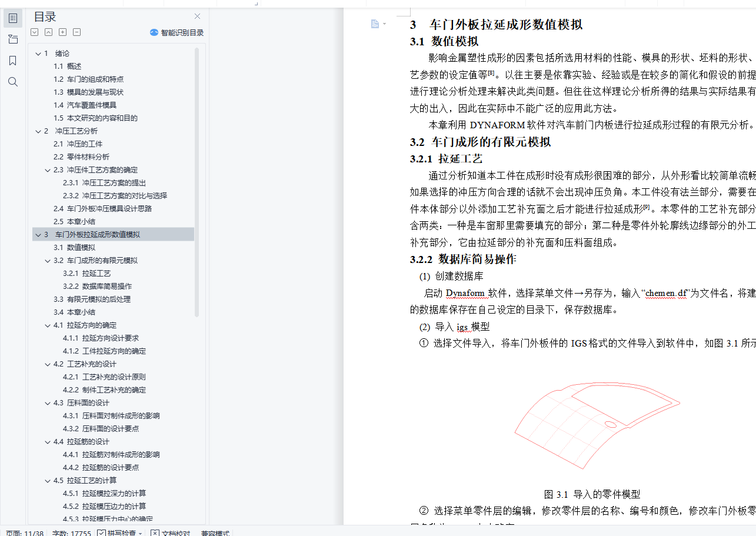Go to '4.4.1 拉延筋对制件成形的影响'
Viewport: 756px width, 536px height.
click(111, 455)
